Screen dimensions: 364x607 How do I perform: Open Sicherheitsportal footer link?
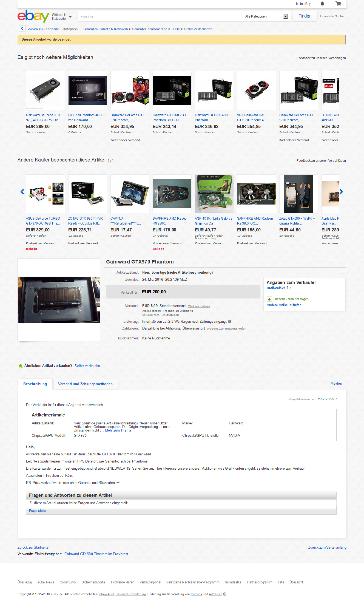93,582
